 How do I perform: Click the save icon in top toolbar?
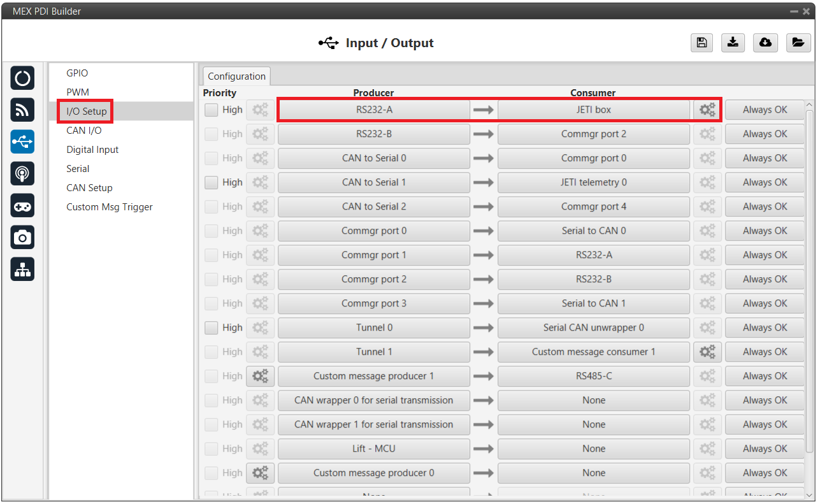701,43
